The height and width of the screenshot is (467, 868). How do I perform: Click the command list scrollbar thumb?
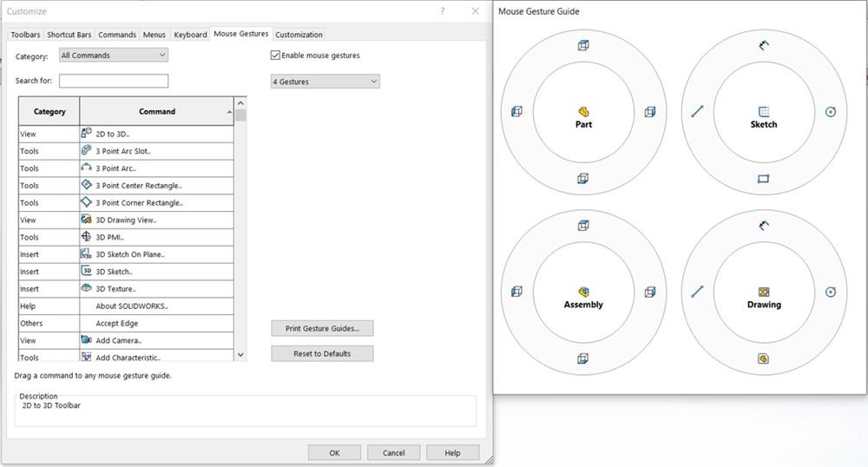[x=240, y=115]
